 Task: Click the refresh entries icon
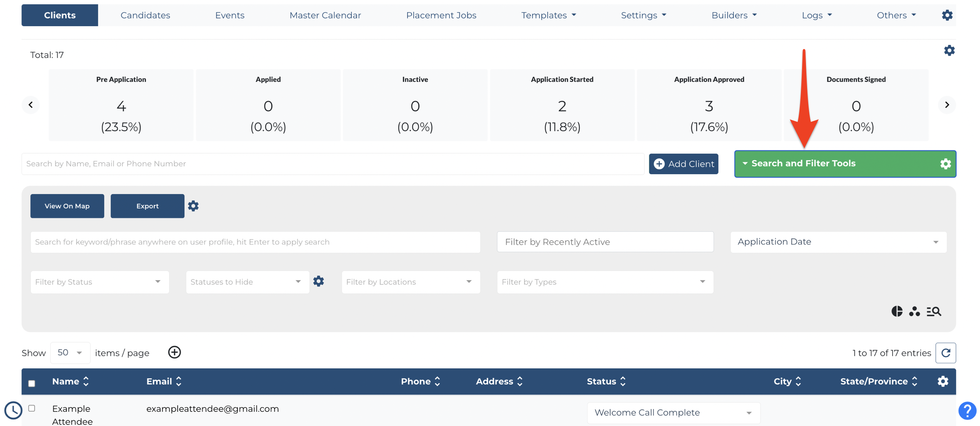[945, 353]
